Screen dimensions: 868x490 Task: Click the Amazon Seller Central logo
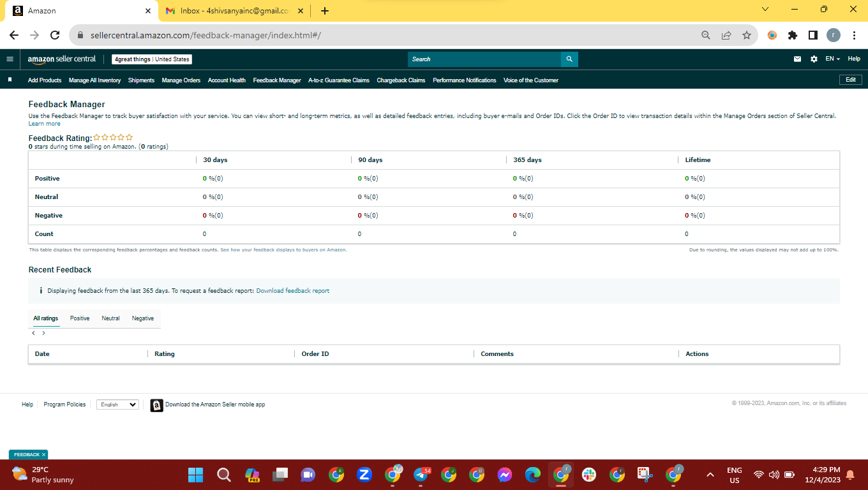(x=62, y=59)
